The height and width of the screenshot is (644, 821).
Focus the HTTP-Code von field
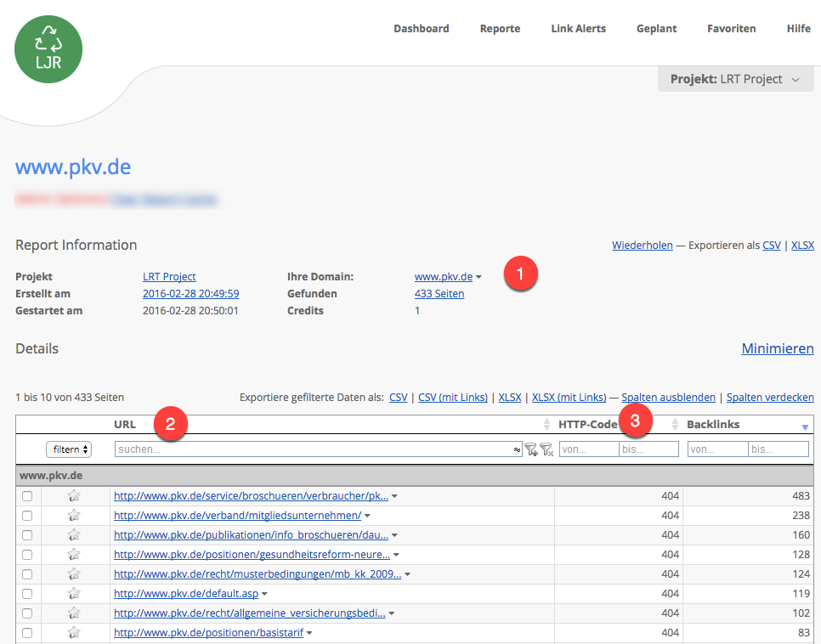point(589,449)
